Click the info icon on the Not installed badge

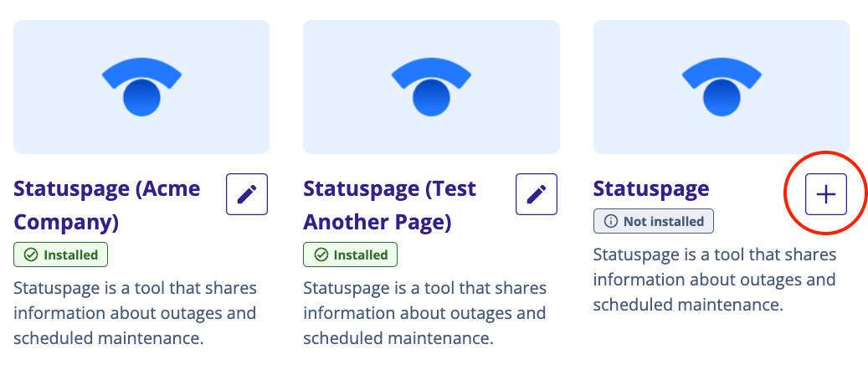610,221
